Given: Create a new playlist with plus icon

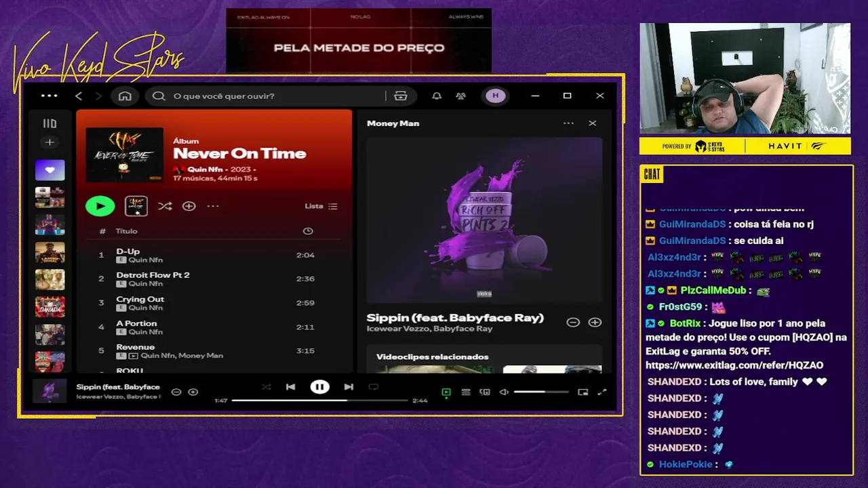Looking at the screenshot, I should pyautogui.click(x=50, y=142).
